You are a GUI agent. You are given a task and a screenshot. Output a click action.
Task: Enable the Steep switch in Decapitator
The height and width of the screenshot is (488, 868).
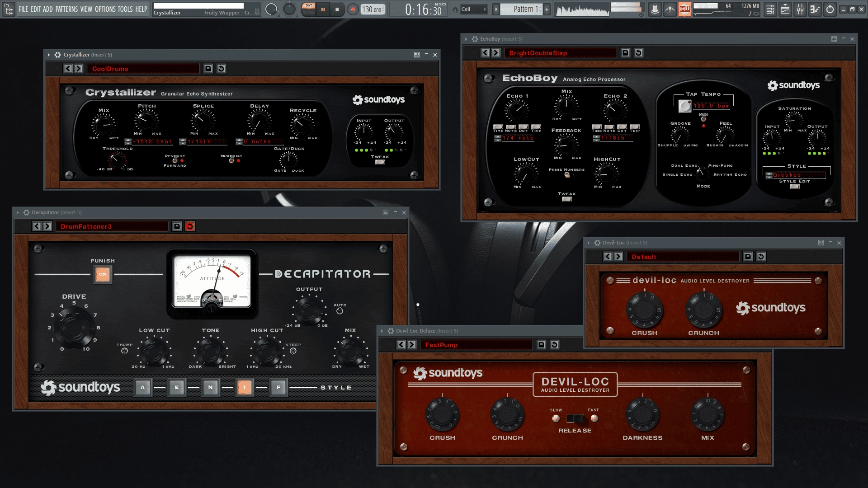[293, 351]
